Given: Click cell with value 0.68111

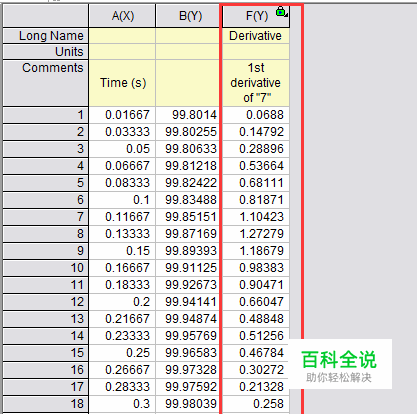Looking at the screenshot, I should click(x=256, y=183).
